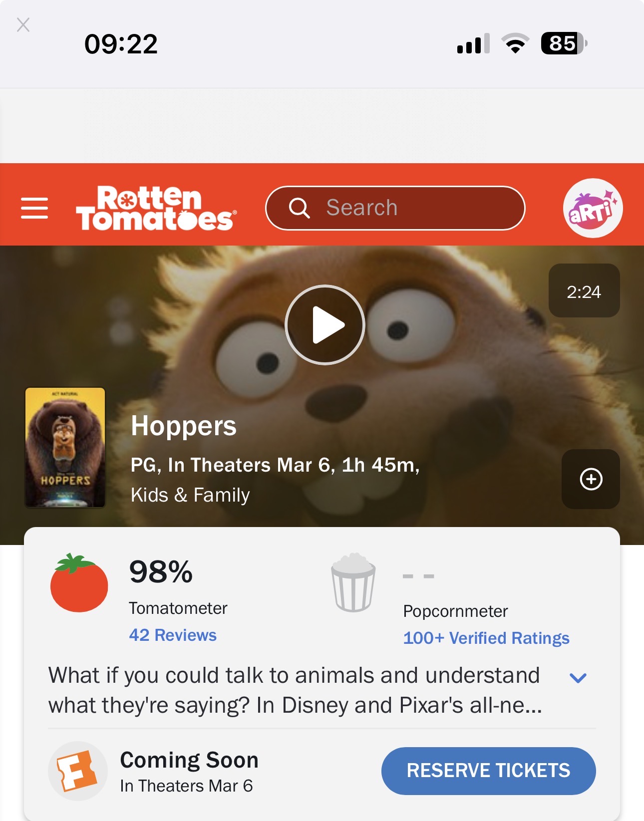Click the Reserve Tickets button
644x821 pixels.
tap(488, 771)
